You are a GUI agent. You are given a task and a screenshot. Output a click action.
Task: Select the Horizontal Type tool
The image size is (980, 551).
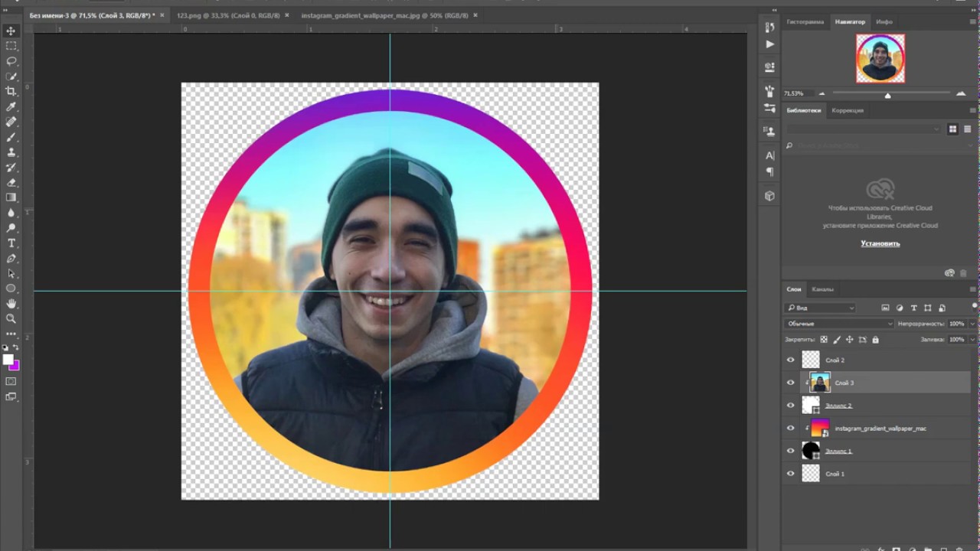(x=11, y=243)
